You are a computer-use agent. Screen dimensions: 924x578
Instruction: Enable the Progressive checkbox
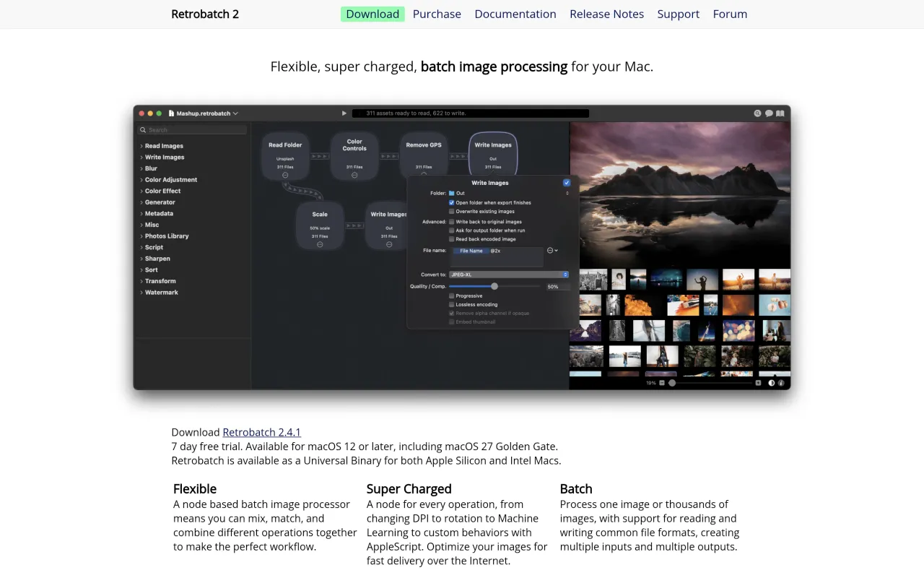click(452, 296)
